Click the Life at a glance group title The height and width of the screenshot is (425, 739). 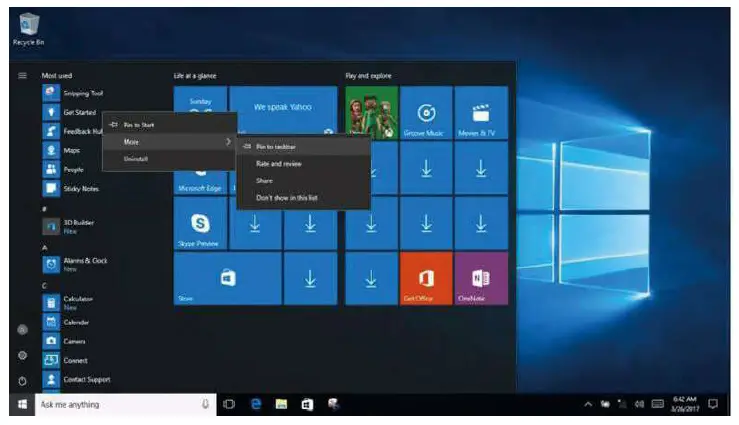pos(195,75)
